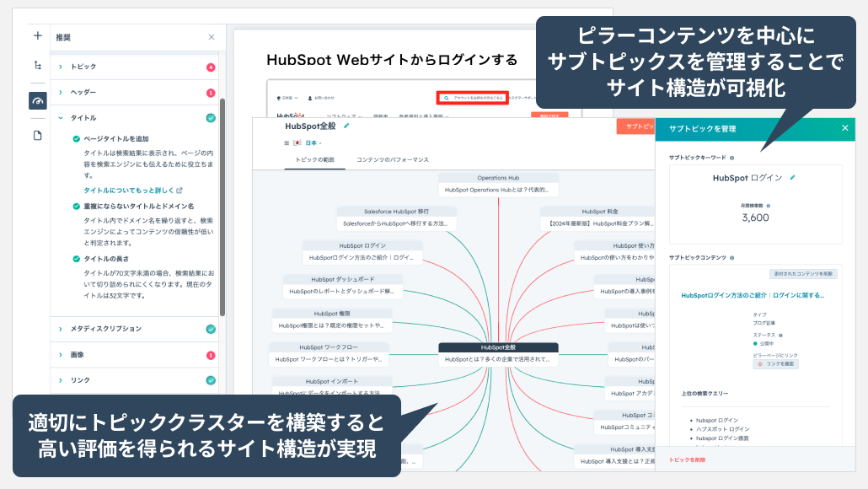Click check mark beside ページタイトルを追加
The width and height of the screenshot is (868, 489).
[x=77, y=139]
